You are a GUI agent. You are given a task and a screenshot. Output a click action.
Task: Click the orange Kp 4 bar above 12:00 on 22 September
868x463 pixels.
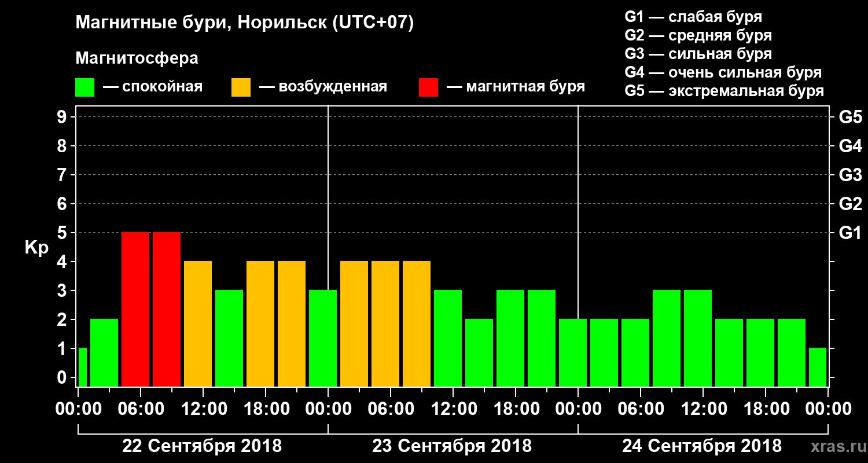pos(198,324)
